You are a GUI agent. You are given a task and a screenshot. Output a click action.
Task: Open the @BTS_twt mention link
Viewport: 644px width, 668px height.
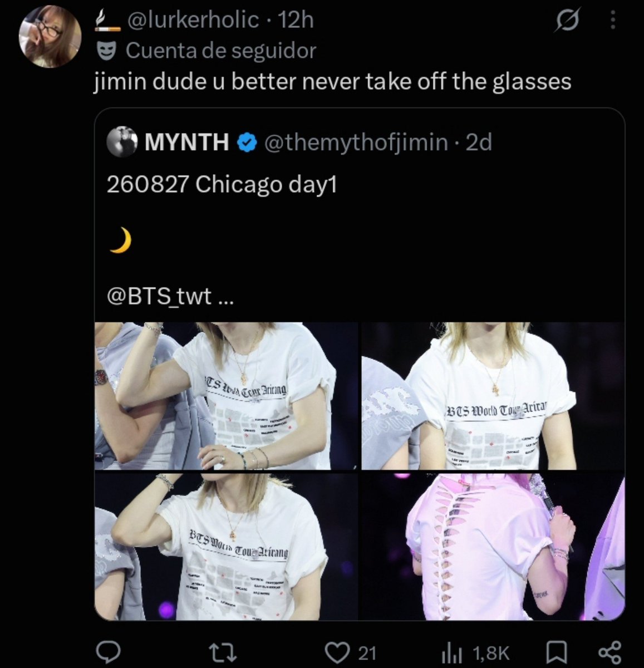[160, 296]
